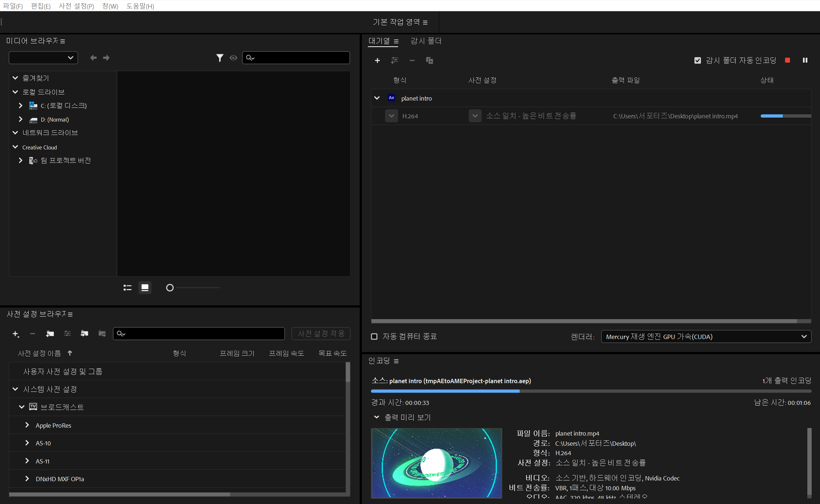Viewport: 820px width, 504px height.
Task: Uncheck 감시 폴더 자동 인코딩 checkbox
Action: pos(698,60)
